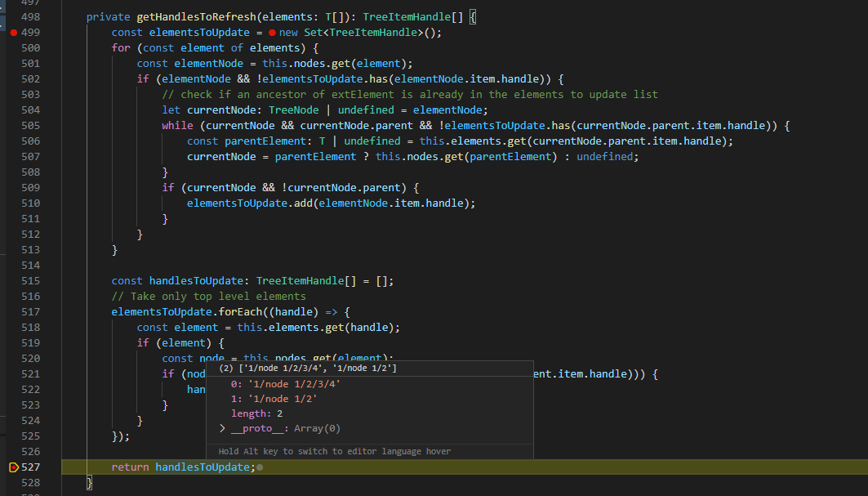Click 'elementNode' variable declared on line 501
Viewport: 868px width, 496px height.
[x=209, y=64]
